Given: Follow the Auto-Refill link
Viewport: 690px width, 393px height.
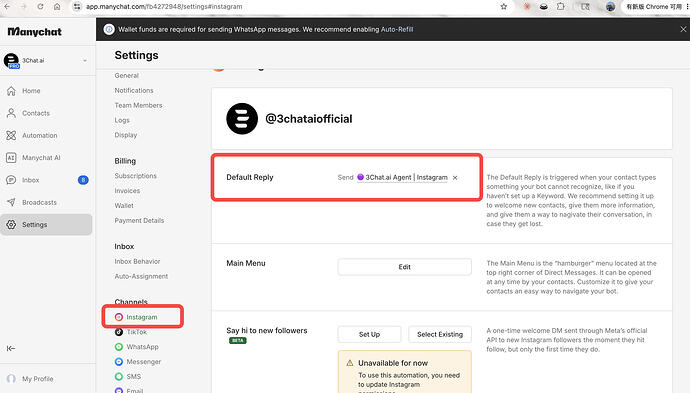Looking at the screenshot, I should point(397,29).
